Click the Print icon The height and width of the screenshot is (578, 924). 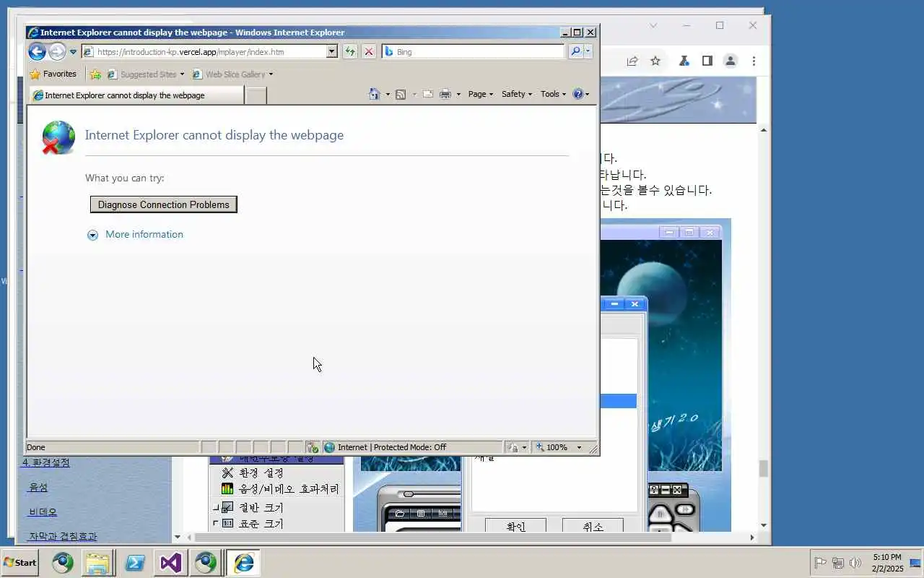tap(445, 94)
